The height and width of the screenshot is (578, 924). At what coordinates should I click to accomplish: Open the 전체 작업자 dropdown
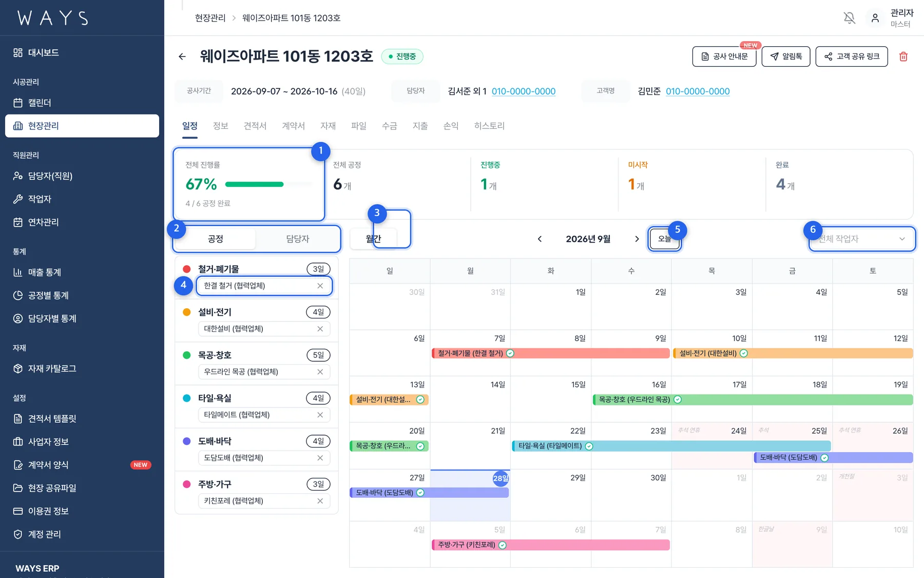coord(862,239)
